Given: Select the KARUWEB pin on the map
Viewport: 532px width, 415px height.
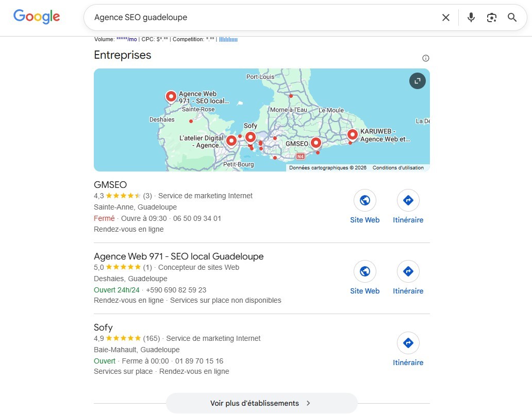Looking at the screenshot, I should click(x=352, y=134).
